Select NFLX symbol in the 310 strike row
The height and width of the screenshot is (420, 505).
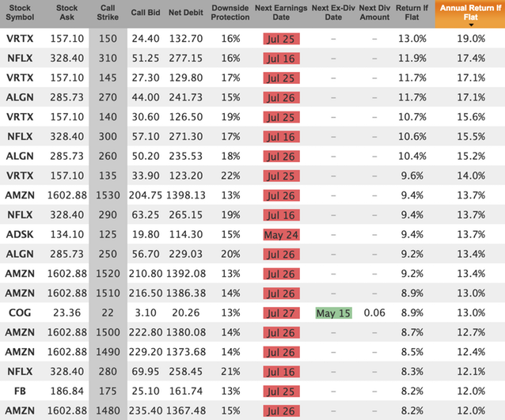pyautogui.click(x=20, y=59)
